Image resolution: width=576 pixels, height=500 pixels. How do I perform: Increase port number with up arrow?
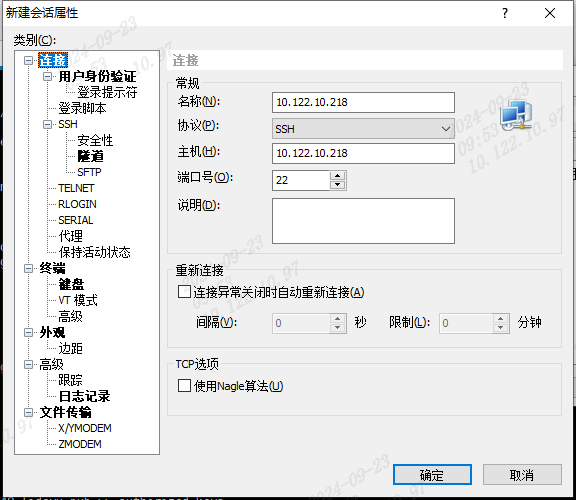(338, 175)
